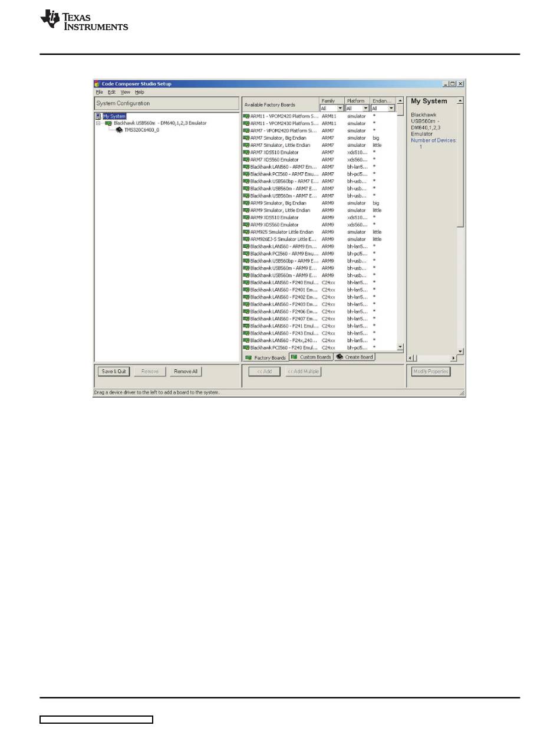The image size is (560, 732).
Task: Click the << Add Multiple button
Action: point(304,372)
